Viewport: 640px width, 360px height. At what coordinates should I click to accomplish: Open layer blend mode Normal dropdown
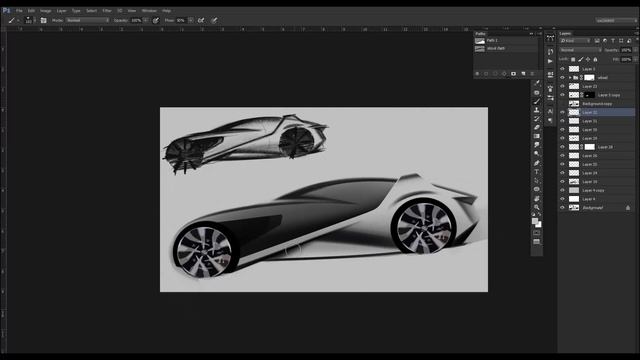580,50
